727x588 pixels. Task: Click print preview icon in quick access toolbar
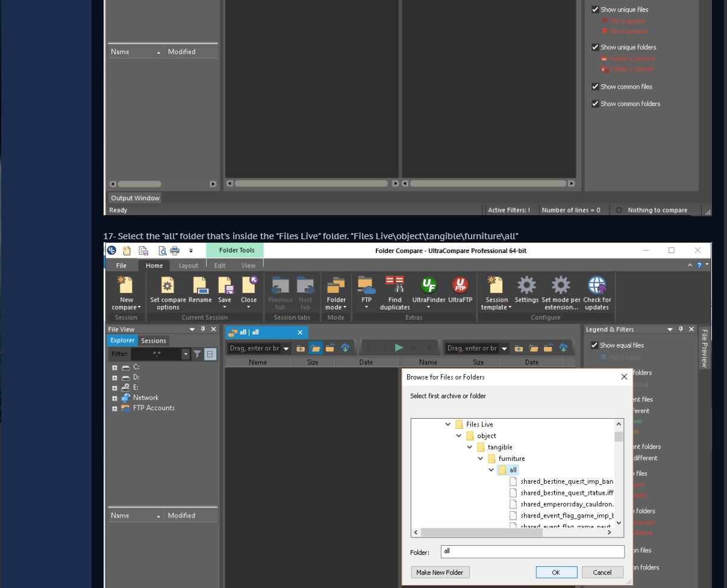162,251
